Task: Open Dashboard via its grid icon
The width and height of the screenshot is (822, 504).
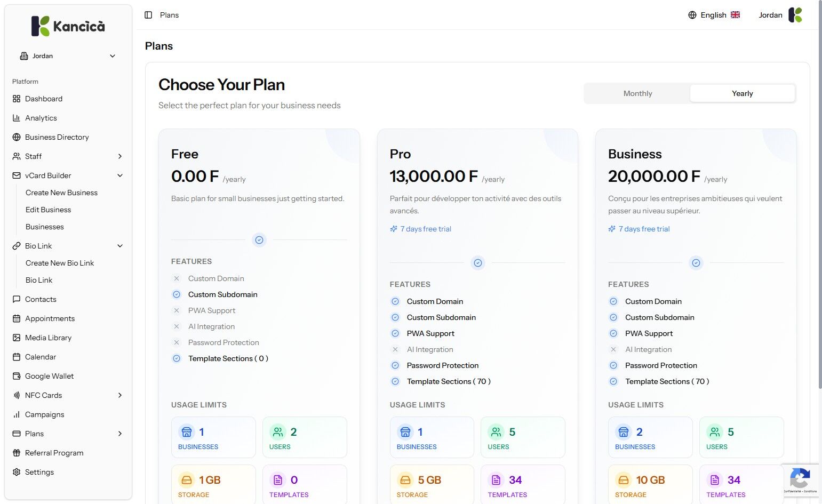Action: click(17, 99)
